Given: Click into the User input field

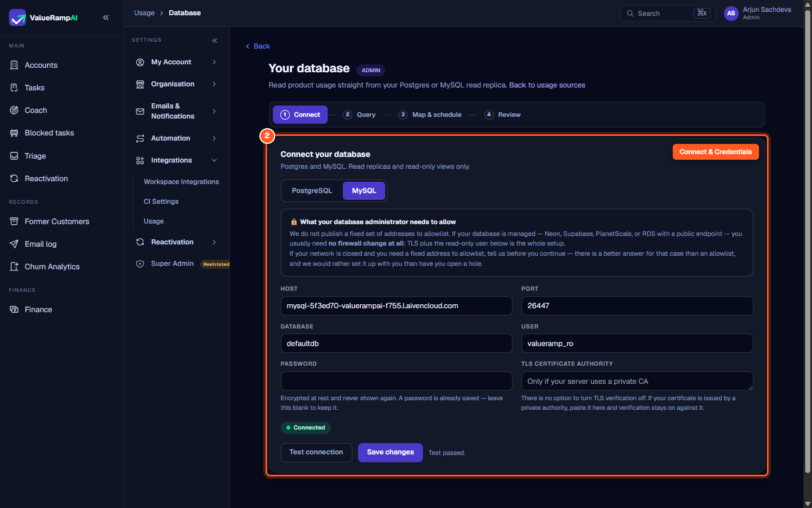Looking at the screenshot, I should (x=637, y=343).
